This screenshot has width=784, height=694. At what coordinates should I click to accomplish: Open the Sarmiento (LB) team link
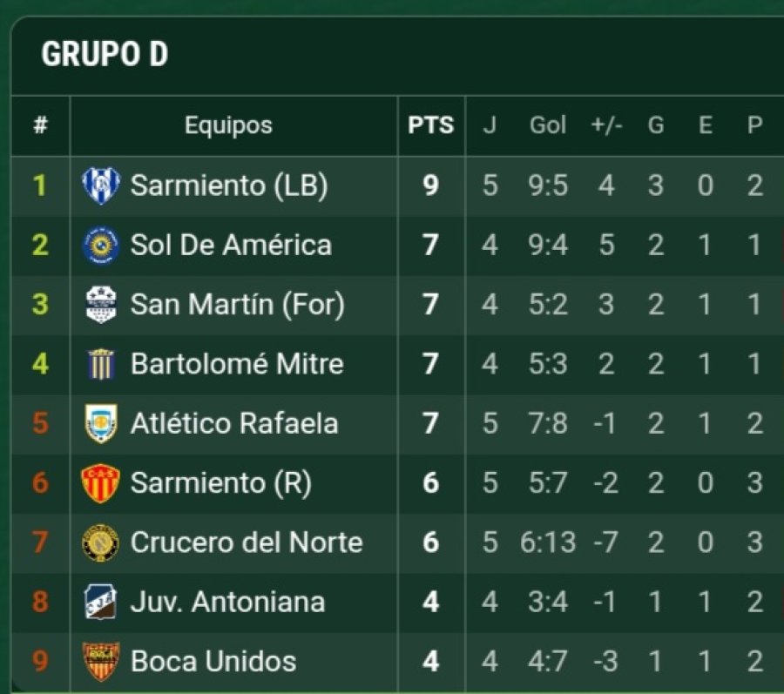coord(228,185)
